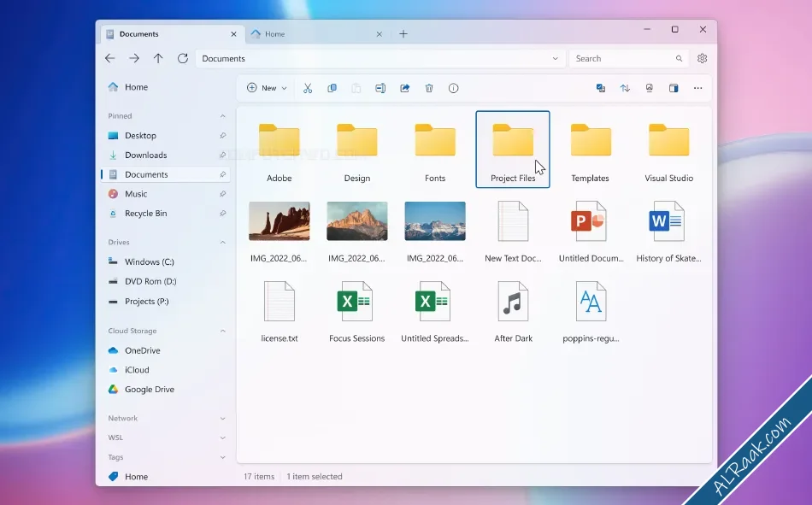Switch to the Home tab
812x505 pixels.
pos(317,33)
